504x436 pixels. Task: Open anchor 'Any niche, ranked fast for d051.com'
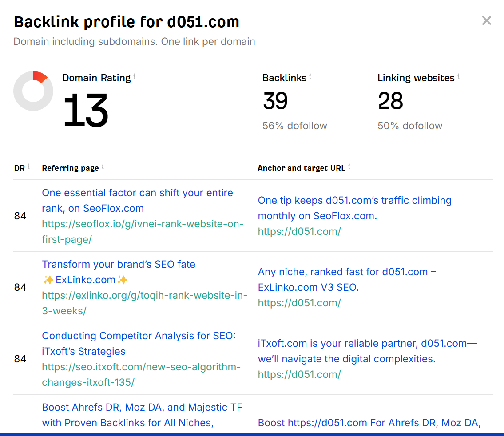click(347, 280)
